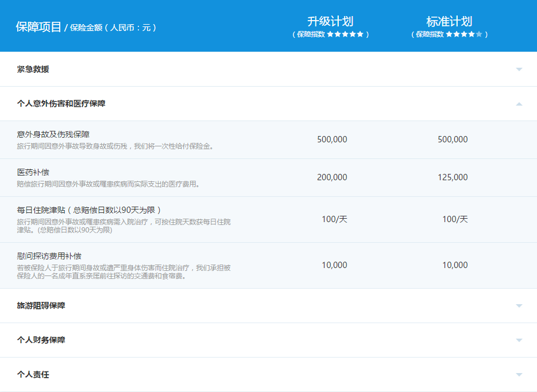Click 100/天 under 标准计划
Viewport: 537px width, 392px height.
[455, 219]
